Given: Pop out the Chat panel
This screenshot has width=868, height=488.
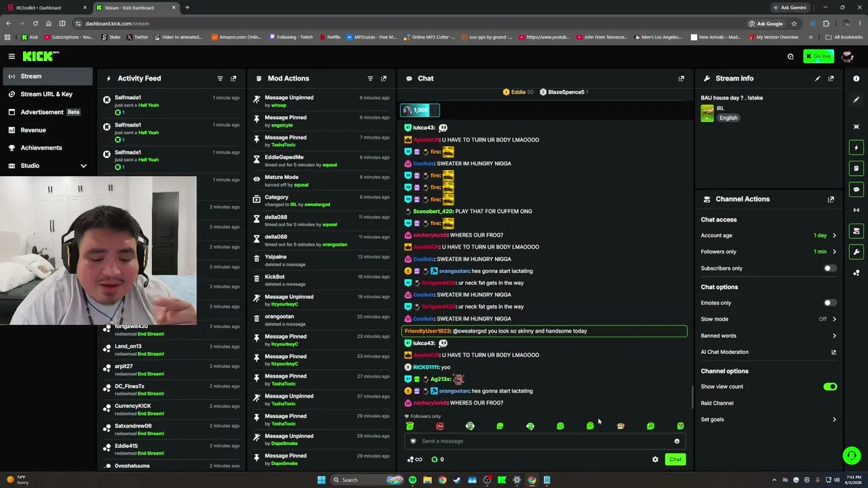Looking at the screenshot, I should [x=682, y=79].
